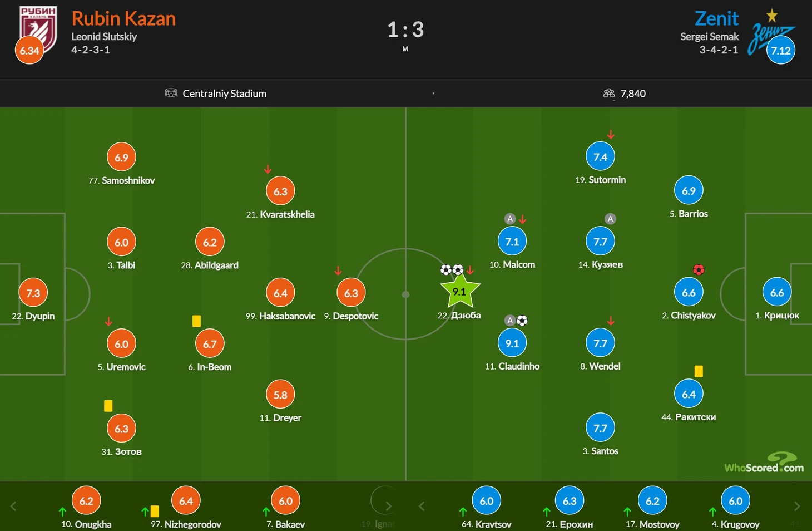Show next Zenit substitutes
The width and height of the screenshot is (812, 531).
click(x=796, y=506)
